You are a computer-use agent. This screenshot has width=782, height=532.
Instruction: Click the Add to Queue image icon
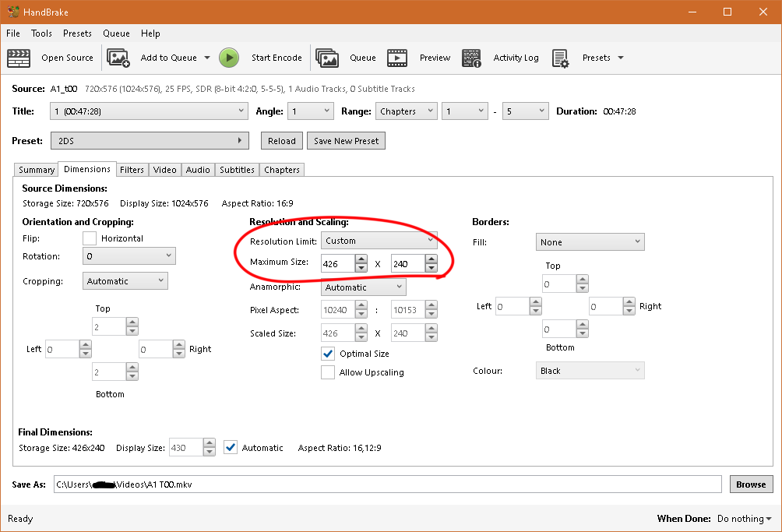[118, 58]
